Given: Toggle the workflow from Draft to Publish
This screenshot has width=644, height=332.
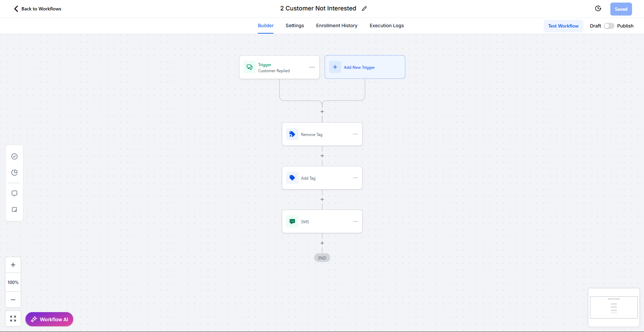Looking at the screenshot, I should tap(608, 26).
